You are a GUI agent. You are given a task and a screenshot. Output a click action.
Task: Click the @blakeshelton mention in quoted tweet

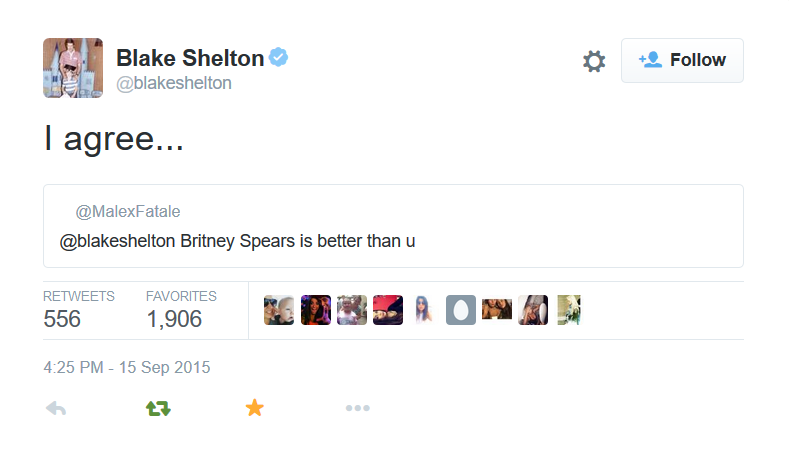click(x=117, y=241)
